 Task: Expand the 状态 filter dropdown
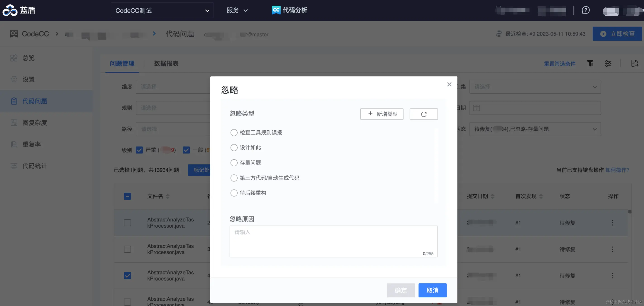[x=535, y=129]
